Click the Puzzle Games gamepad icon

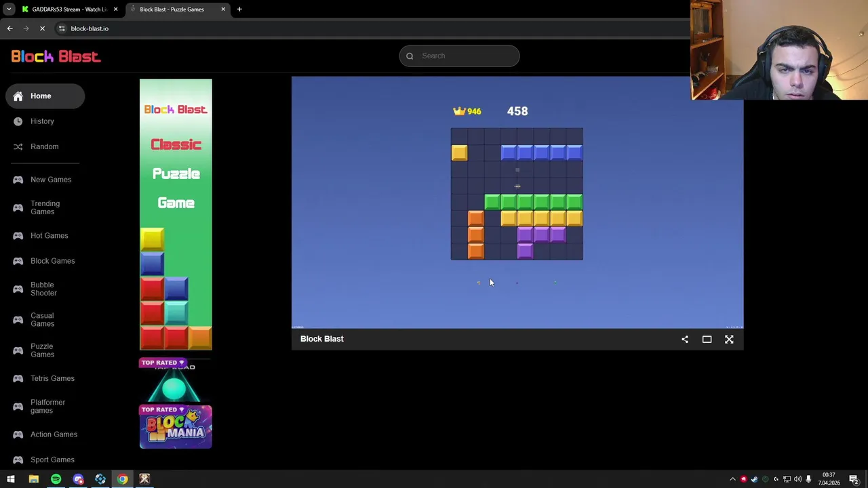[x=18, y=350]
